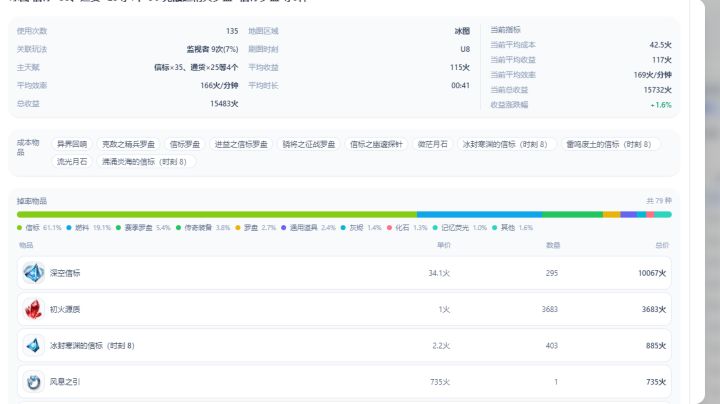The width and height of the screenshot is (720, 404).
Task: Select the 冰封寒渊的信标 (时刻 8) cost chip
Action: (x=505, y=144)
